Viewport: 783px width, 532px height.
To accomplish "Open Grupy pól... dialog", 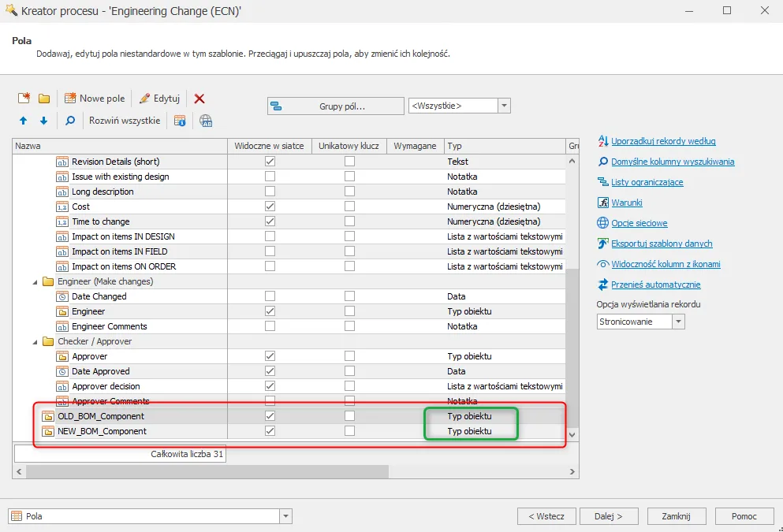I will pos(336,106).
